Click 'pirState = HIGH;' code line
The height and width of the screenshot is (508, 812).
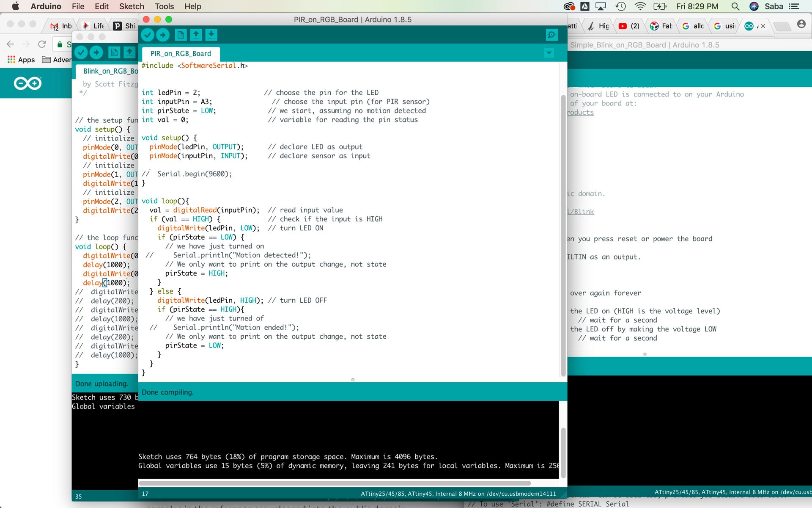click(x=196, y=273)
